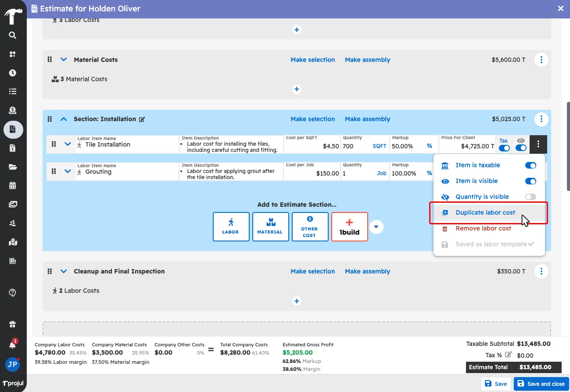This screenshot has height=392, width=570.
Task: Click the page vertical scrollbar
Action: pyautogui.click(x=568, y=146)
